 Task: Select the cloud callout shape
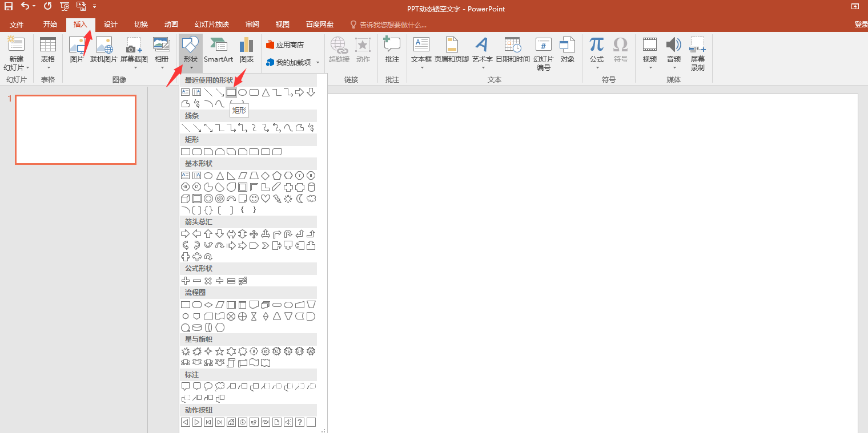[220, 387]
